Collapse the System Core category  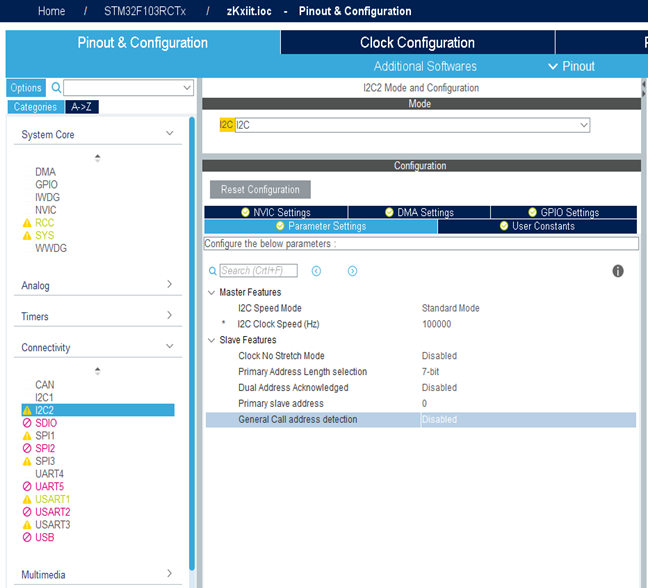pyautogui.click(x=170, y=134)
